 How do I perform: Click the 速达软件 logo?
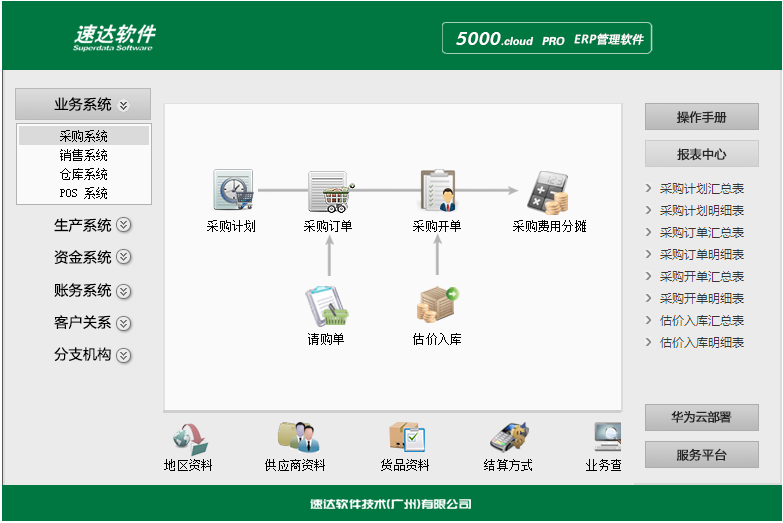(x=114, y=38)
